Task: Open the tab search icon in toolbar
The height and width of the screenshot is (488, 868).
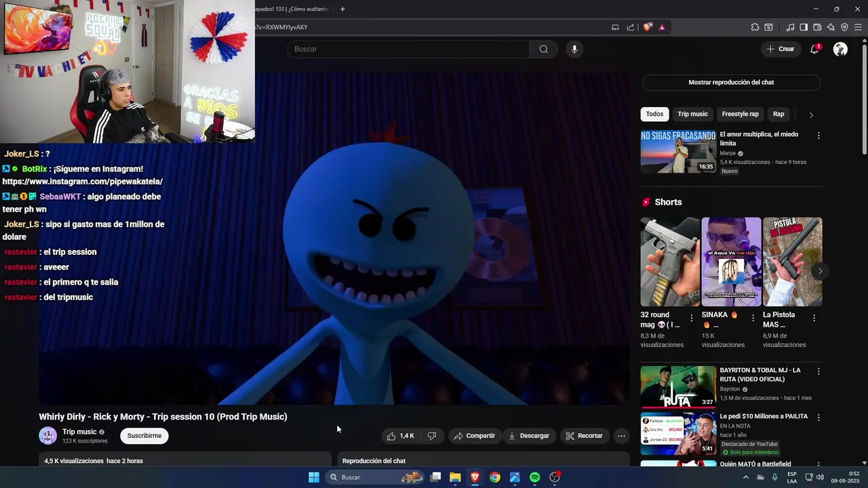Action: [768, 27]
